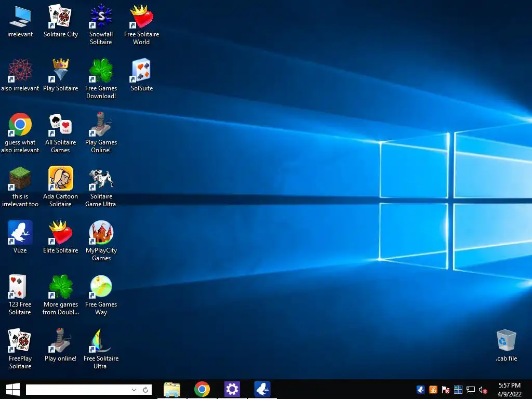
Task: Click the orange Java tray icon
Action: [433, 390]
